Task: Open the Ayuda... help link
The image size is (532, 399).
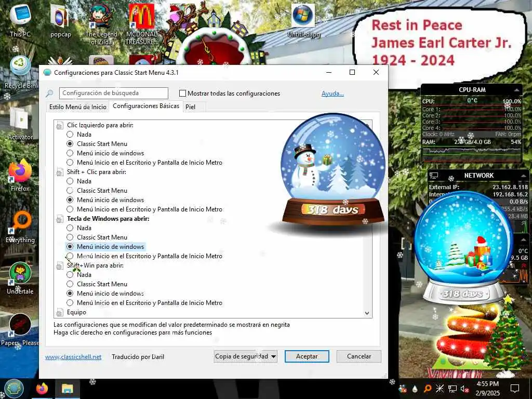Action: tap(332, 94)
